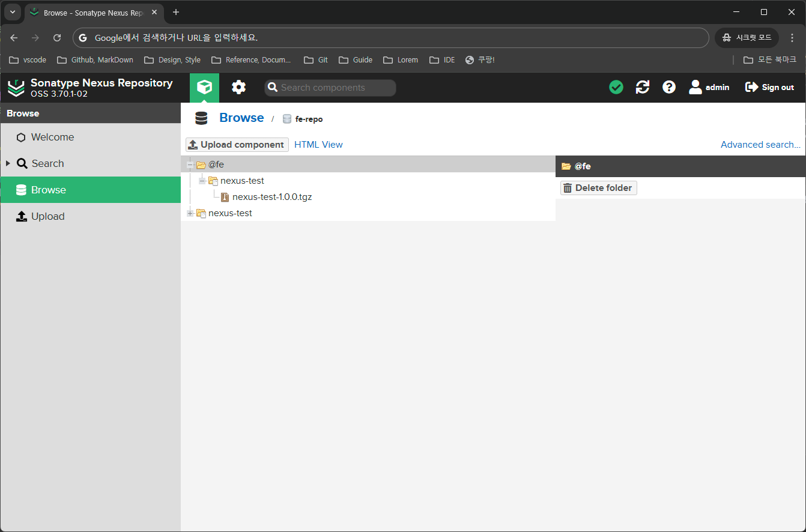Open the Reference, Docum... bookmark folder
The image size is (806, 532).
[x=251, y=60]
